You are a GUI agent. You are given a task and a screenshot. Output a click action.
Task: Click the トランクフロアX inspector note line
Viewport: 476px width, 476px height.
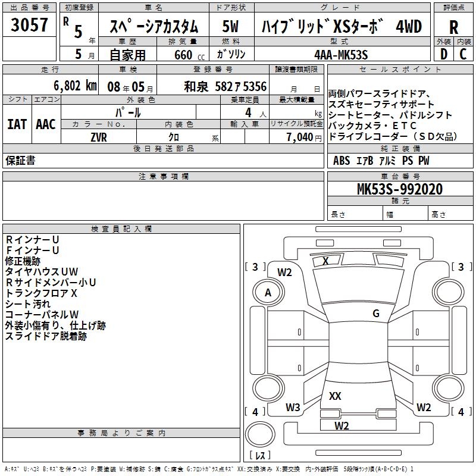tap(42, 293)
